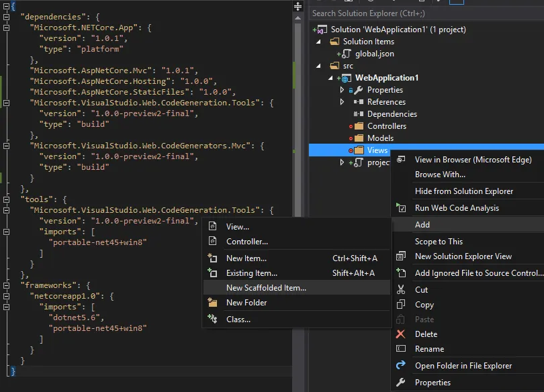Viewport: 544px width, 392px height.
Task: Collapse the src folder node
Action: pyautogui.click(x=318, y=66)
